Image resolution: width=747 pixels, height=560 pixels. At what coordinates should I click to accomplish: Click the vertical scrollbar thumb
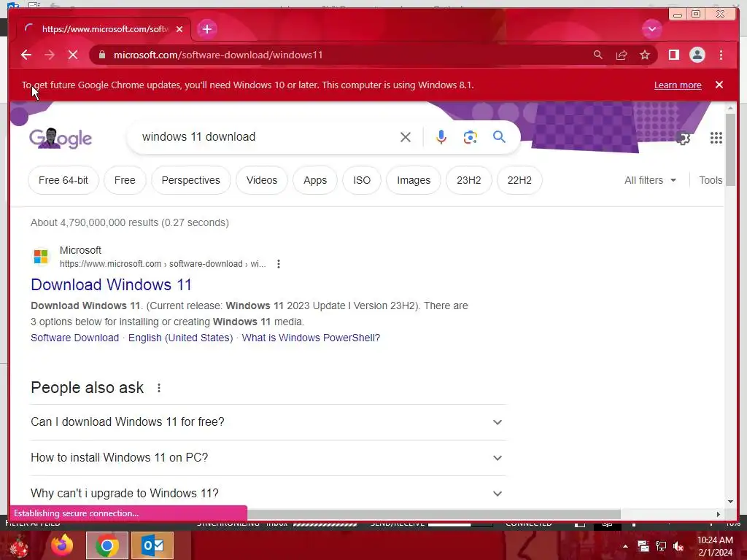click(730, 150)
